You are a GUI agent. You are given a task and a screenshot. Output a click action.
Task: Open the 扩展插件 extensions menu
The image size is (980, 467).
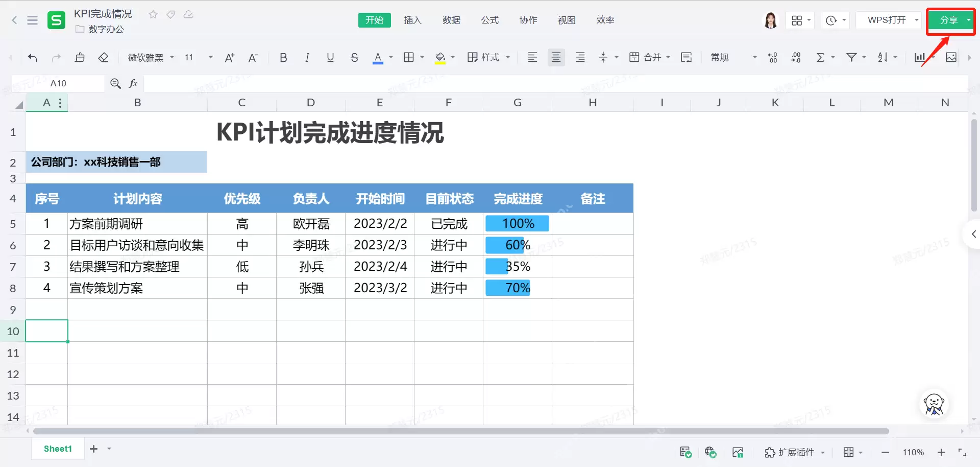point(795,452)
